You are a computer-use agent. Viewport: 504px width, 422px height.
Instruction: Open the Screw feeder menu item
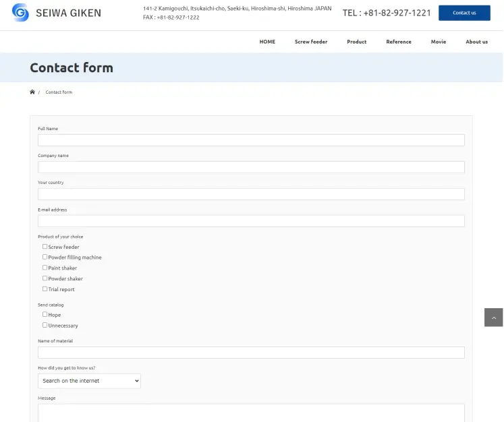(x=311, y=42)
